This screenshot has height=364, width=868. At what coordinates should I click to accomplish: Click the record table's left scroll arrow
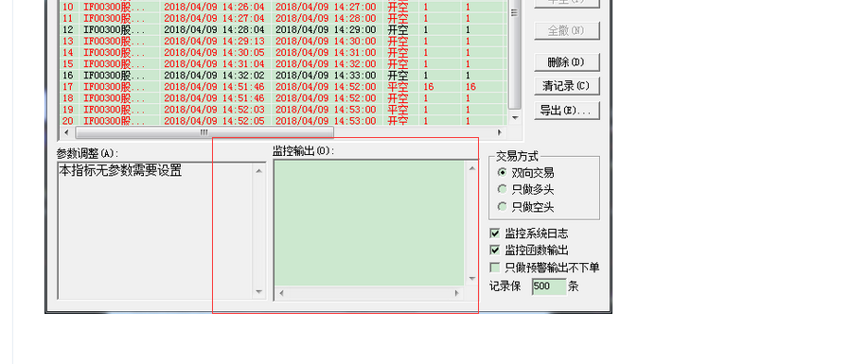[x=67, y=132]
